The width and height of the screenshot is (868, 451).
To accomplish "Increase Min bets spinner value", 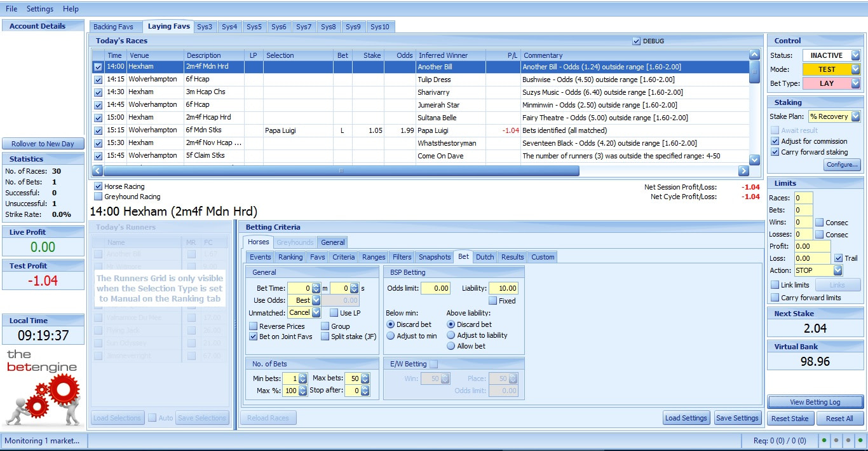I will (x=303, y=376).
